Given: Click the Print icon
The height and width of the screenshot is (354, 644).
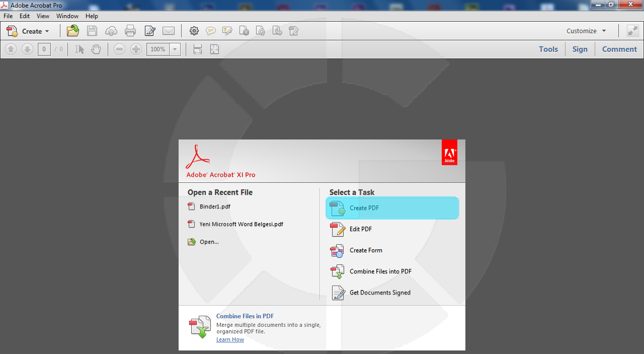Looking at the screenshot, I should coord(130,31).
